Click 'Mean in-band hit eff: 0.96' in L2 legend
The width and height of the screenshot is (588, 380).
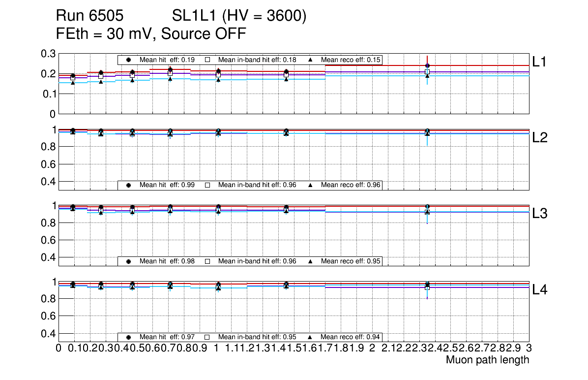coord(257,185)
